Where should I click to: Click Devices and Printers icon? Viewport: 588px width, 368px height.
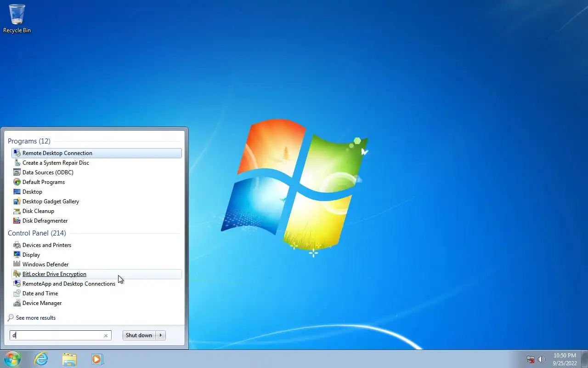click(17, 245)
